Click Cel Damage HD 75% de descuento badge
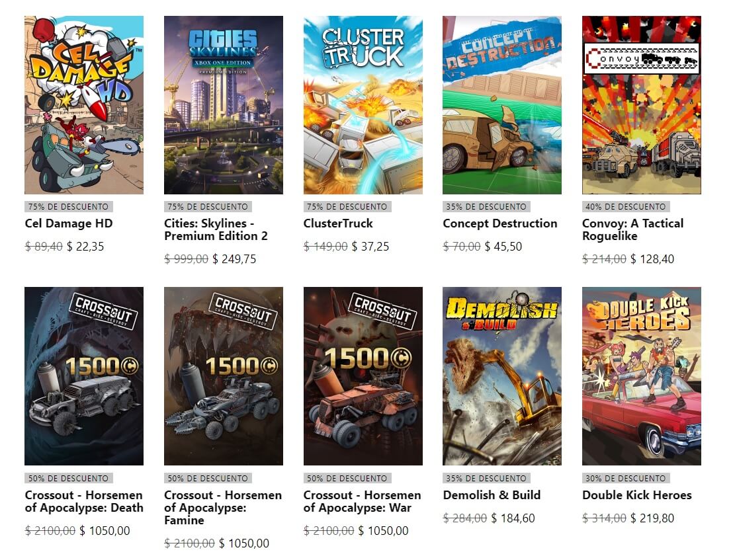735x560 pixels. point(68,207)
